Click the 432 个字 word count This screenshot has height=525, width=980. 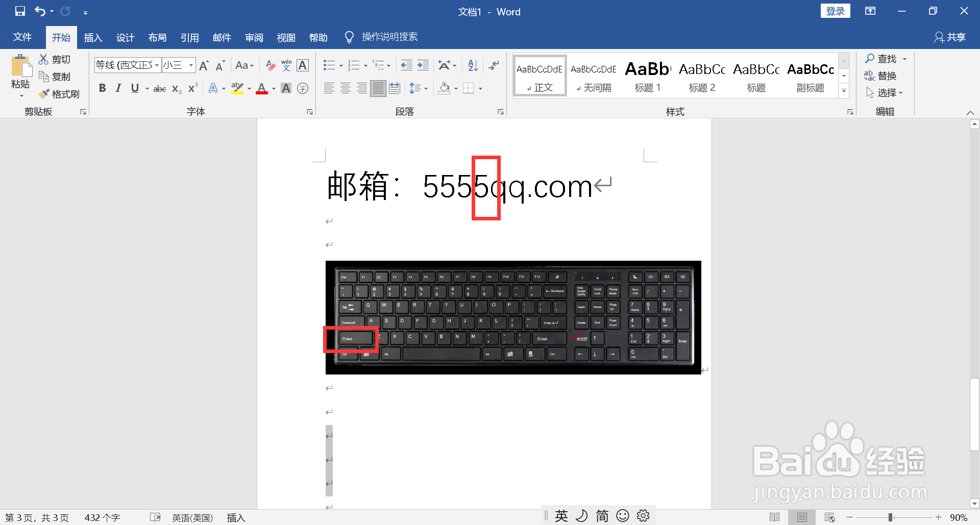[x=102, y=517]
